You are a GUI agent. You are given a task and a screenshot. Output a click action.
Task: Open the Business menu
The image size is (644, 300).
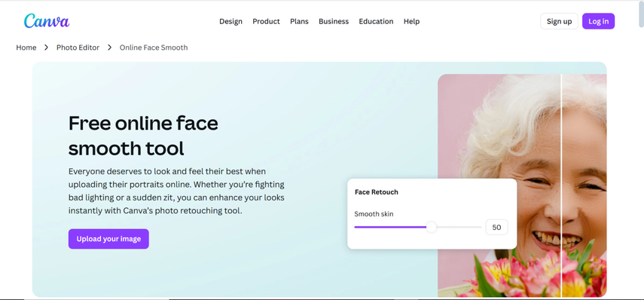[x=334, y=21]
